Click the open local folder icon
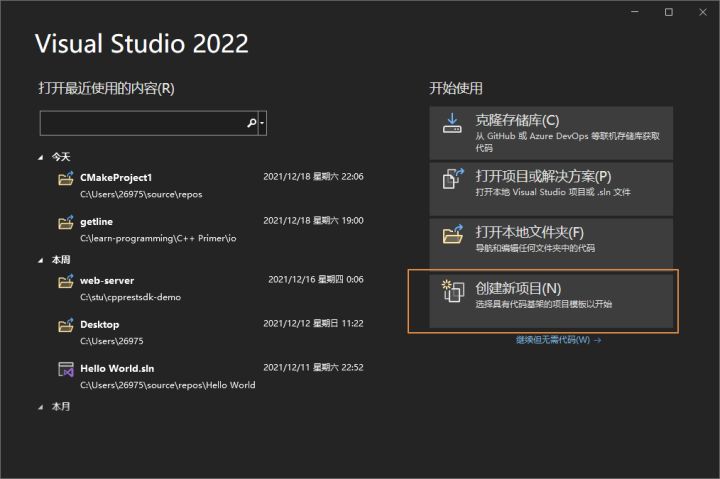This screenshot has width=720, height=479. pyautogui.click(x=453, y=234)
